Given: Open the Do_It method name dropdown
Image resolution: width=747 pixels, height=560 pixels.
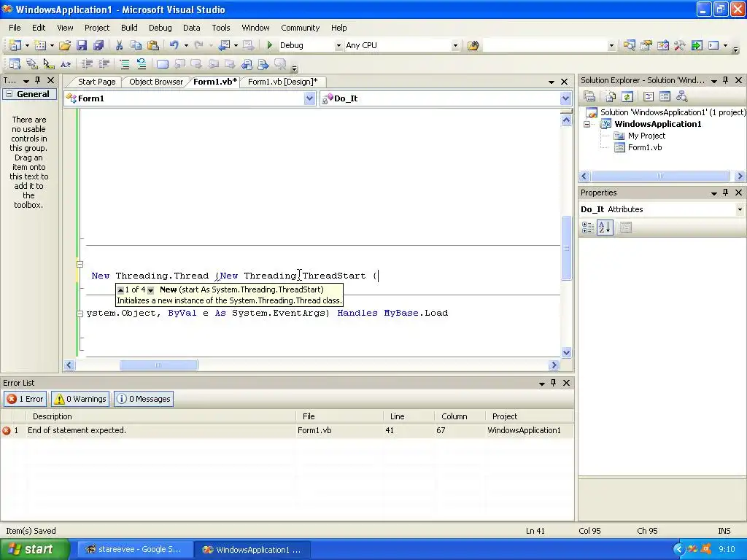Looking at the screenshot, I should (565, 98).
